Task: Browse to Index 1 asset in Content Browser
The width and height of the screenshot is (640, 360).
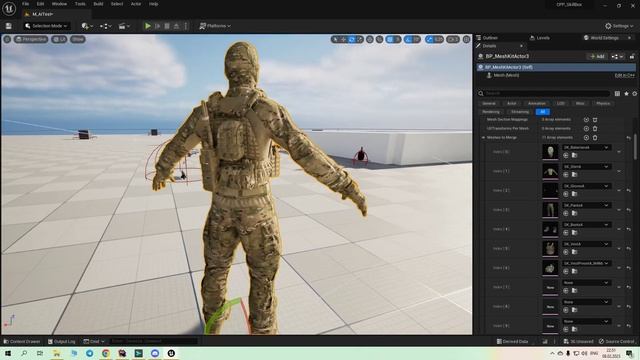Action: tap(575, 175)
